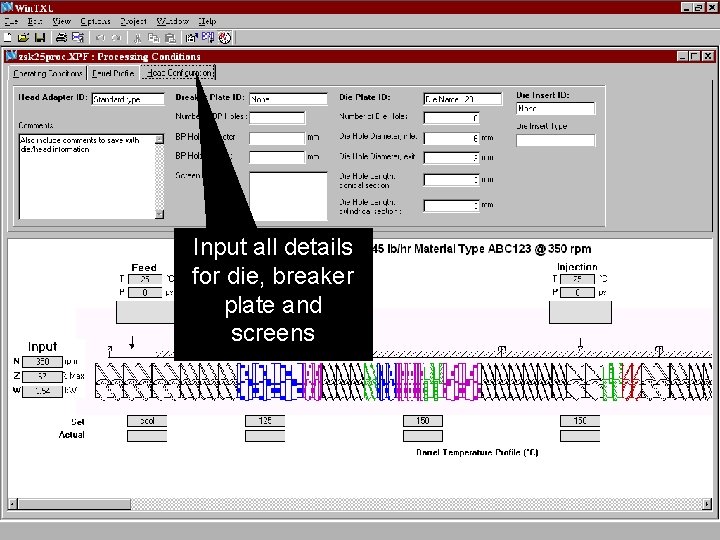Click the Die Insert ID field
The height and width of the screenshot is (540, 720).
point(556,108)
